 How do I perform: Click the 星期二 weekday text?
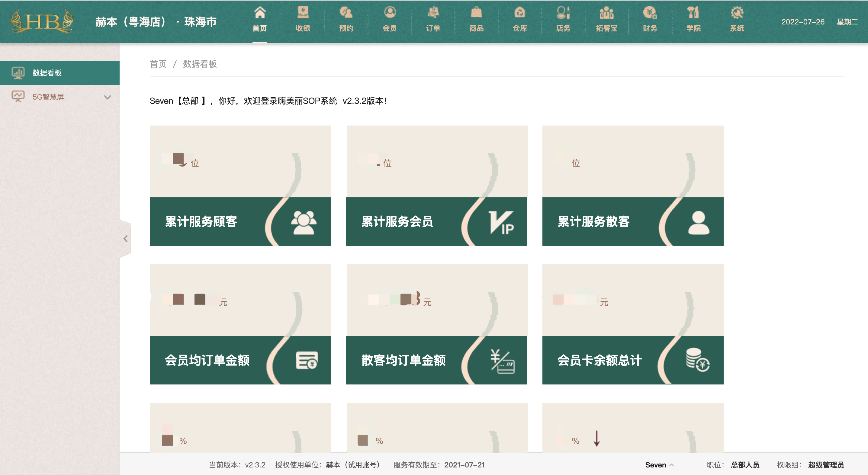pyautogui.click(x=847, y=22)
